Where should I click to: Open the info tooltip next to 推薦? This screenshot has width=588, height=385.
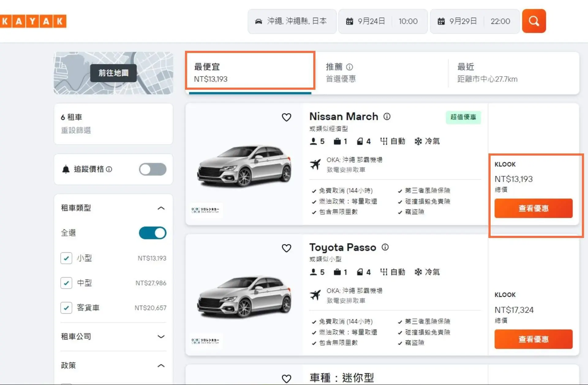tap(349, 67)
